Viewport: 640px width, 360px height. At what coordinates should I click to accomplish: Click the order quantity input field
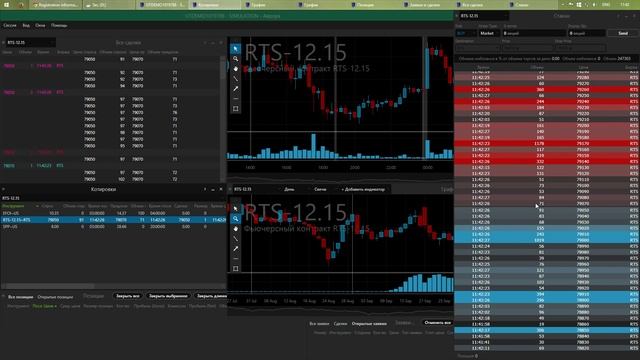click(x=534, y=33)
